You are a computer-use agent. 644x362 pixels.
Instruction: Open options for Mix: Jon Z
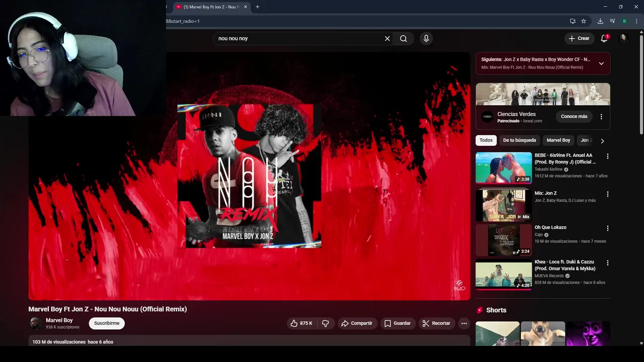pyautogui.click(x=607, y=194)
